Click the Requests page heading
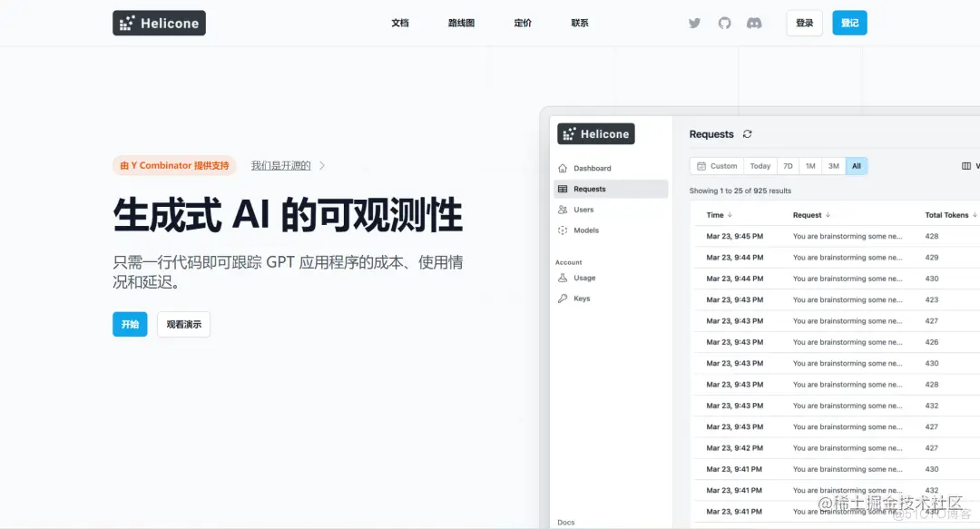This screenshot has height=529, width=980. [711, 133]
